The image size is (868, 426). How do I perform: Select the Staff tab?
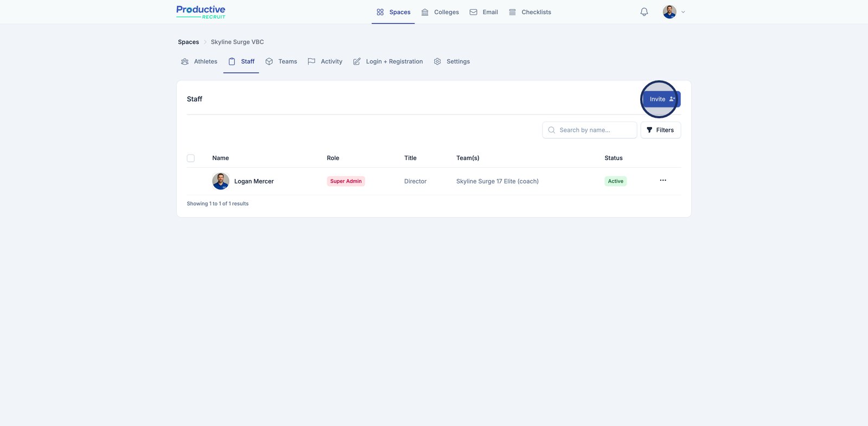coord(241,61)
